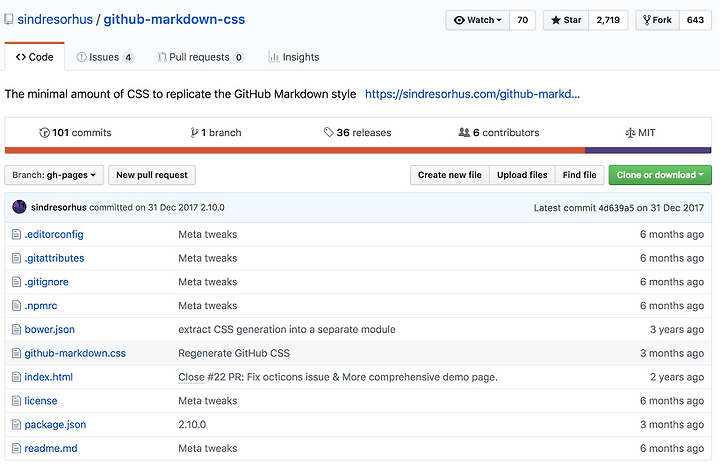Open .gitattributes file
720x467 pixels.
click(54, 259)
